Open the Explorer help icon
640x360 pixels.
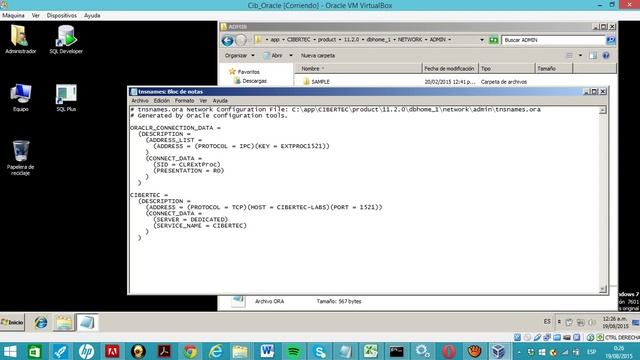coord(606,56)
